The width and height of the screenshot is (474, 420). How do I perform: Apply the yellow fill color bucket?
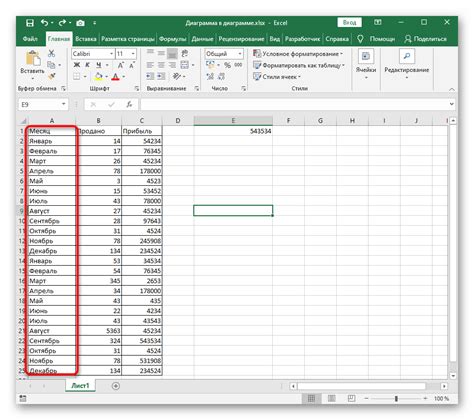click(99, 77)
